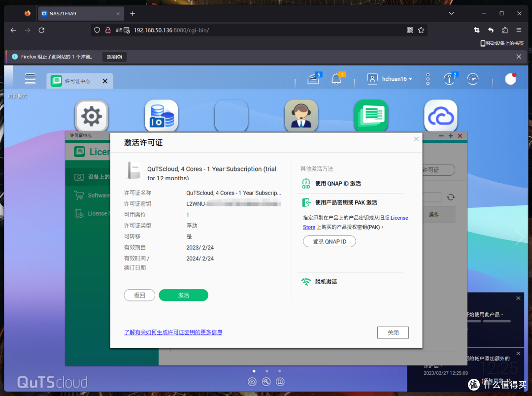
Task: Open Firefox application hamburger menu
Action: click(x=519, y=30)
